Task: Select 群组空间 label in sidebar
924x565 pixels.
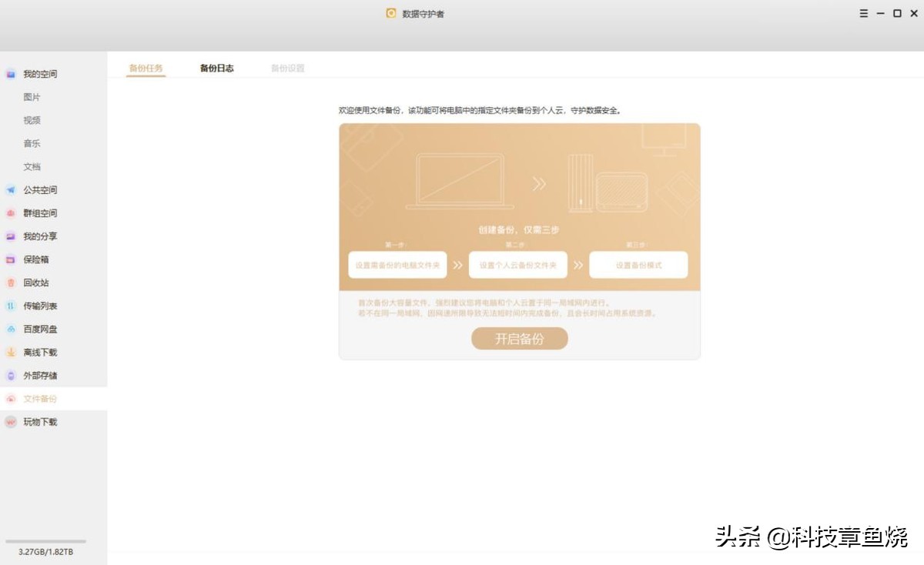Action: coord(40,213)
